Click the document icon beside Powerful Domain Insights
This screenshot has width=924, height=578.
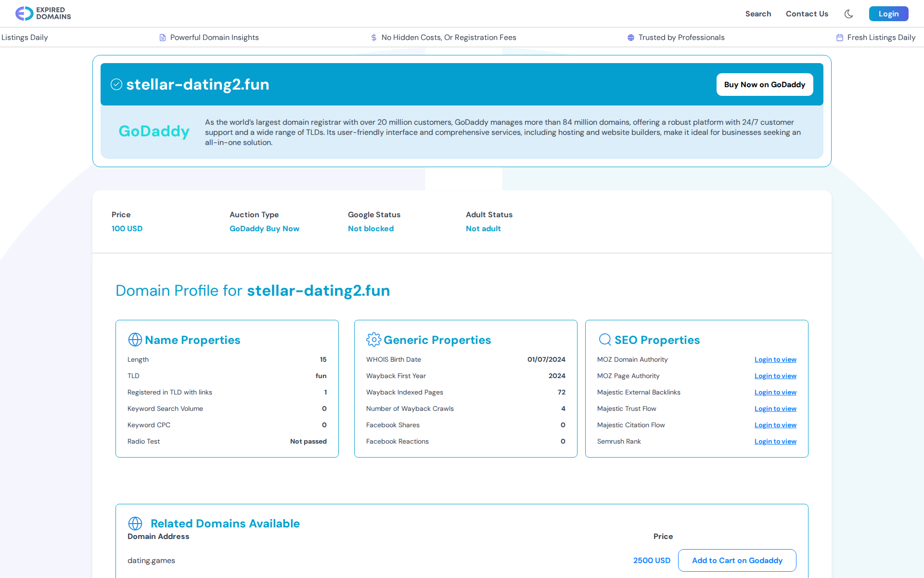point(163,38)
